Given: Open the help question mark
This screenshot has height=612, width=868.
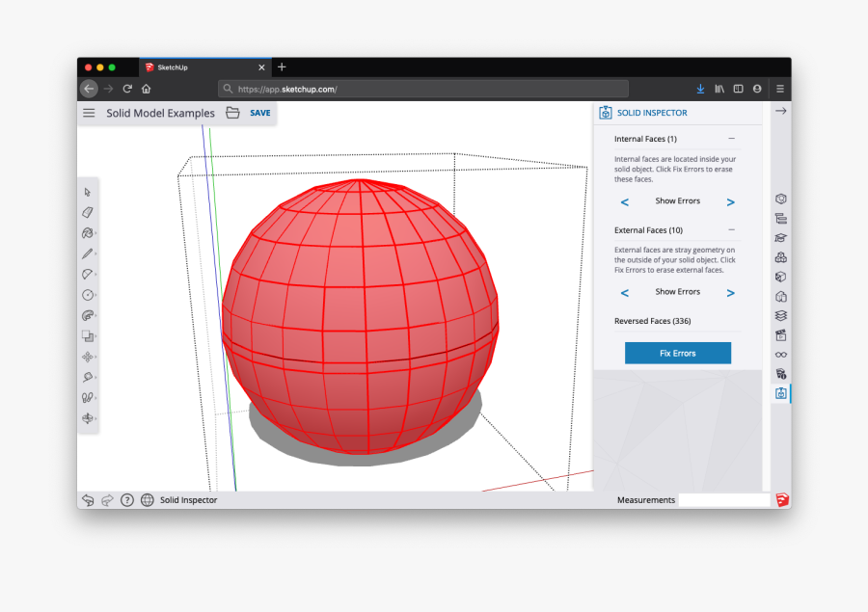Looking at the screenshot, I should [126, 500].
